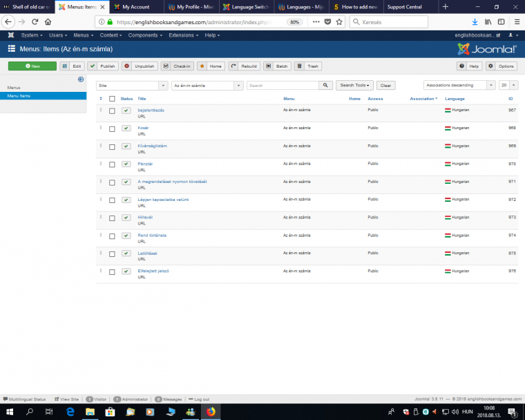The image size is (525, 420).
Task: Open Edge from taskbar
Action: (70, 412)
